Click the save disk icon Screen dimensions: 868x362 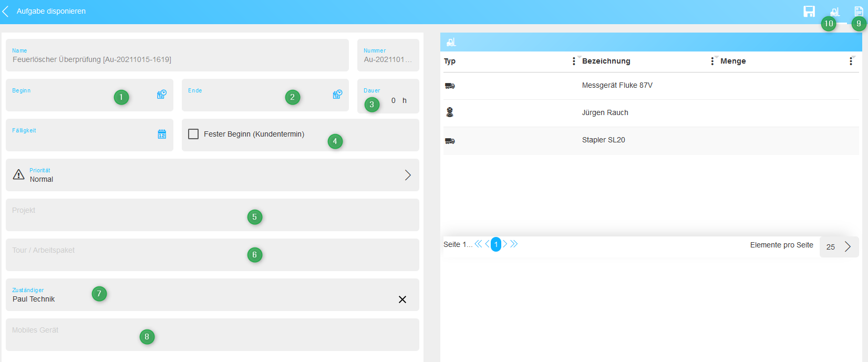tap(809, 12)
